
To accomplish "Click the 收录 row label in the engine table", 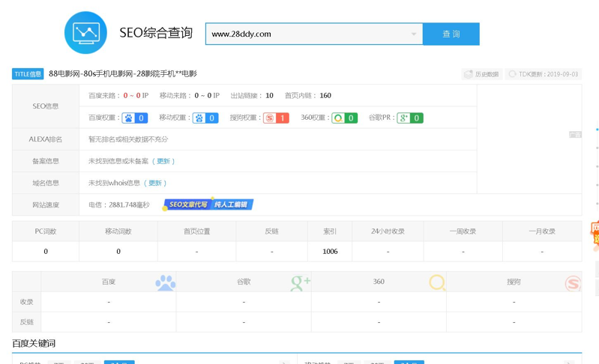I will coord(27,302).
